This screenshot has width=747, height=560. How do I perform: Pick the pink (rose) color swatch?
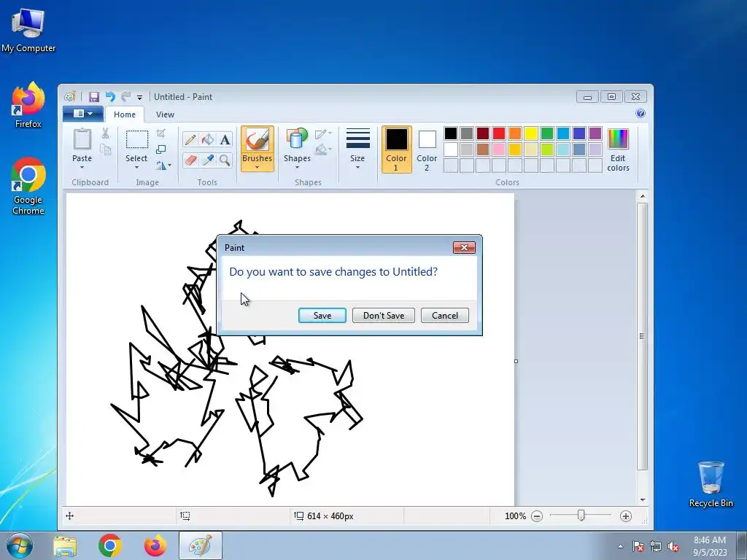[499, 149]
